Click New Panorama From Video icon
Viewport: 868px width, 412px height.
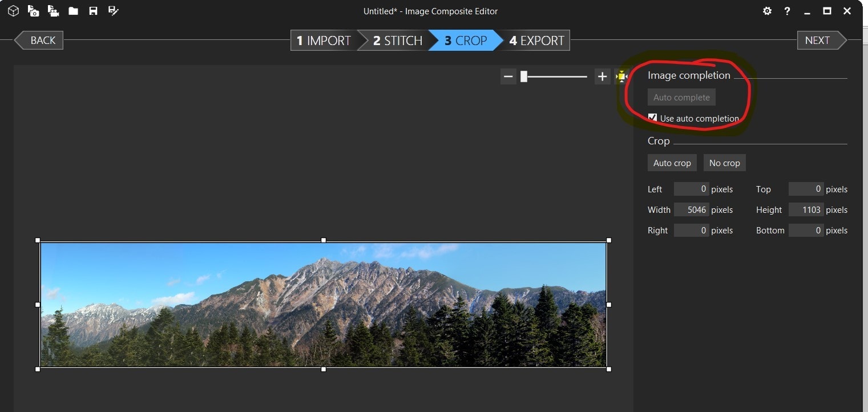pos(54,11)
